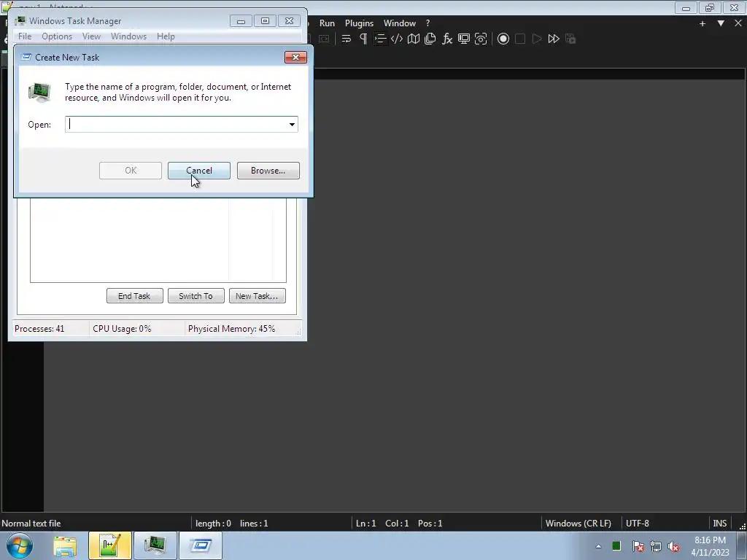The image size is (747, 560).
Task: Minimize the Windows Task Manager window
Action: [x=241, y=21]
